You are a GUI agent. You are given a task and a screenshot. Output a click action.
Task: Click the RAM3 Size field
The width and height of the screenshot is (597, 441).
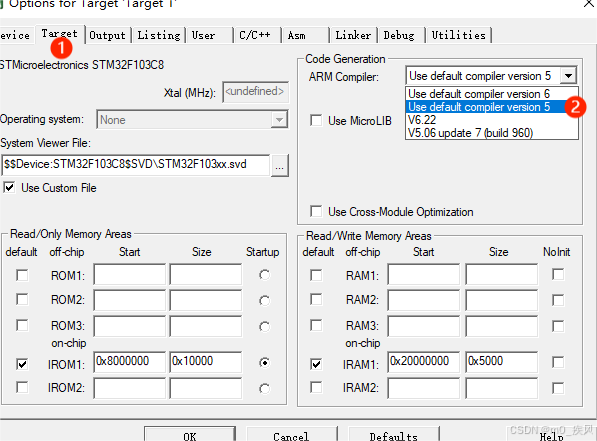tap(502, 326)
